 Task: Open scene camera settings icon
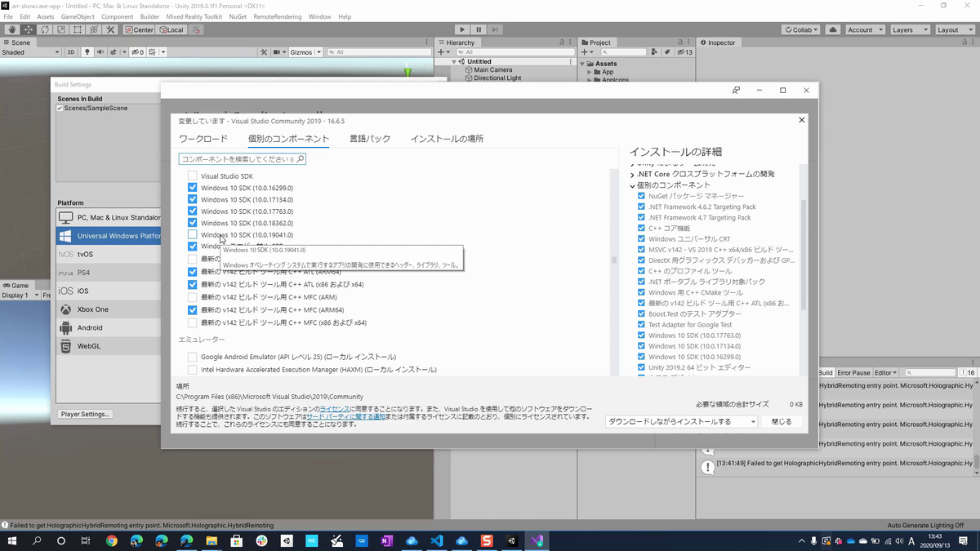click(278, 52)
